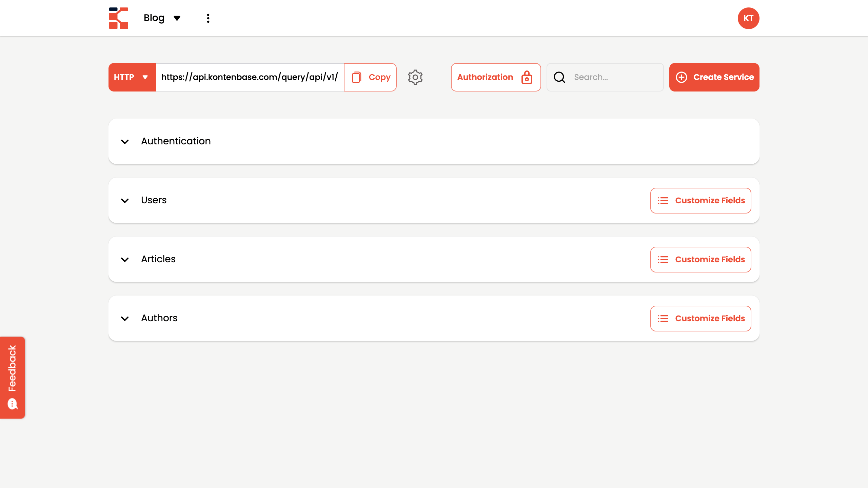Click the copy clipboard icon
The height and width of the screenshot is (488, 868).
(x=356, y=77)
